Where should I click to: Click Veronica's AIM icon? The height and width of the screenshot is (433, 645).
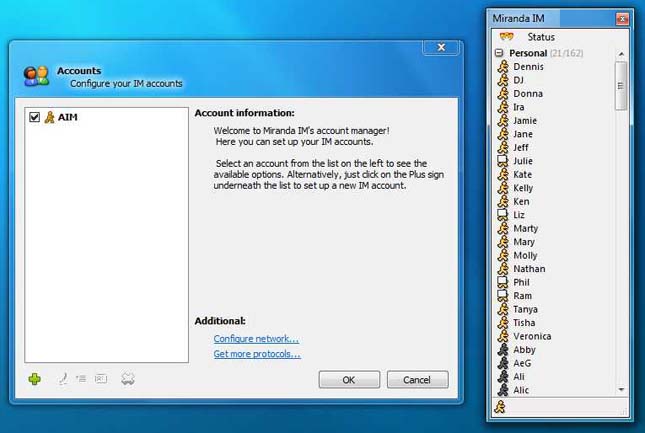(503, 336)
